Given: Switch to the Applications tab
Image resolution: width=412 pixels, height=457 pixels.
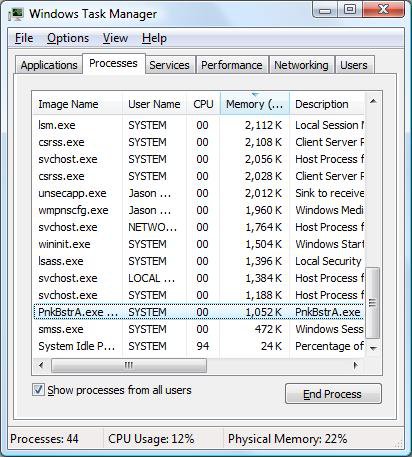Looking at the screenshot, I should tap(49, 65).
